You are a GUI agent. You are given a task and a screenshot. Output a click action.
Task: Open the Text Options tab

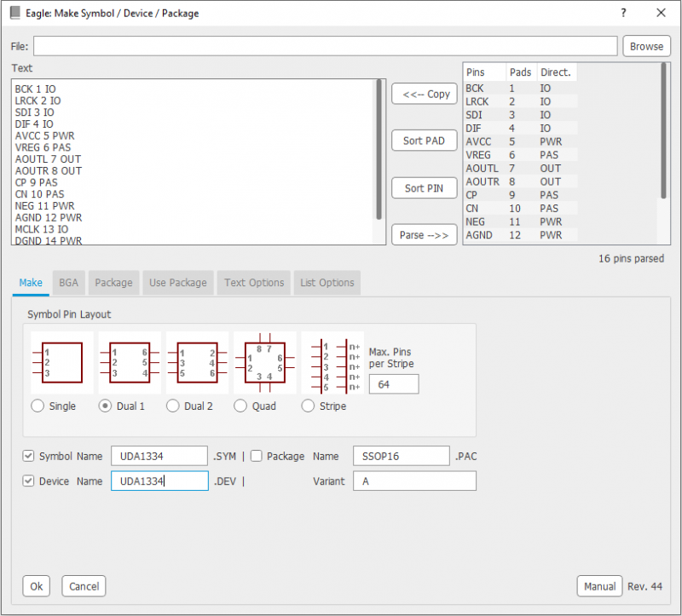point(254,283)
